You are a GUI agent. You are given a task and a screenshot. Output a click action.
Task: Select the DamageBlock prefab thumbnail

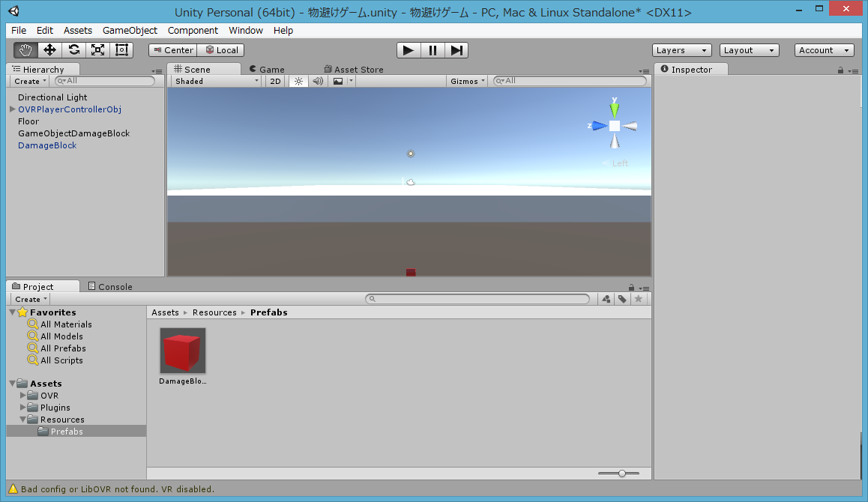(x=183, y=351)
